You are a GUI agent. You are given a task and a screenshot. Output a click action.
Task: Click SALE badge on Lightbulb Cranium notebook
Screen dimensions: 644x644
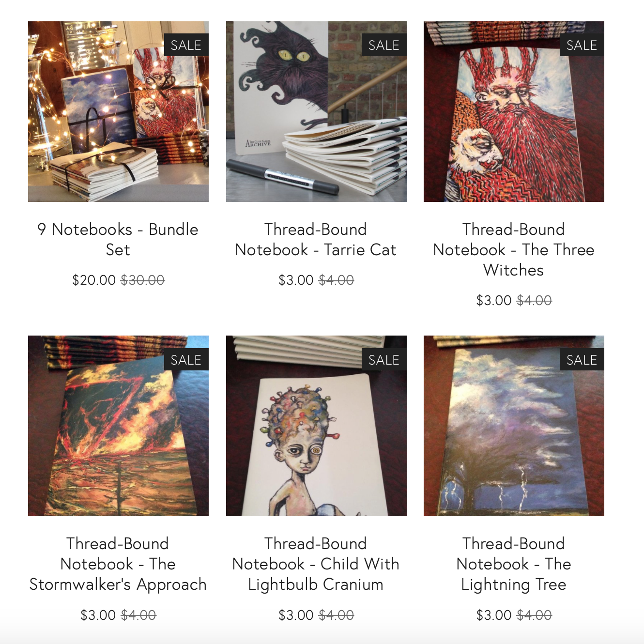point(384,360)
